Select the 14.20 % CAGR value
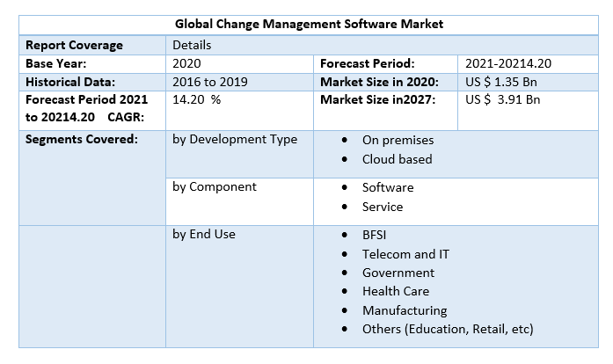This screenshot has height=364, width=613. [196, 99]
